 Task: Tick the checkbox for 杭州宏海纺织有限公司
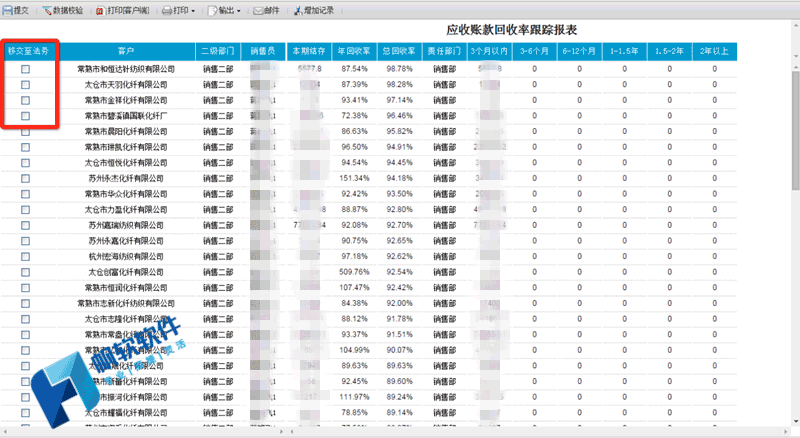(x=26, y=257)
